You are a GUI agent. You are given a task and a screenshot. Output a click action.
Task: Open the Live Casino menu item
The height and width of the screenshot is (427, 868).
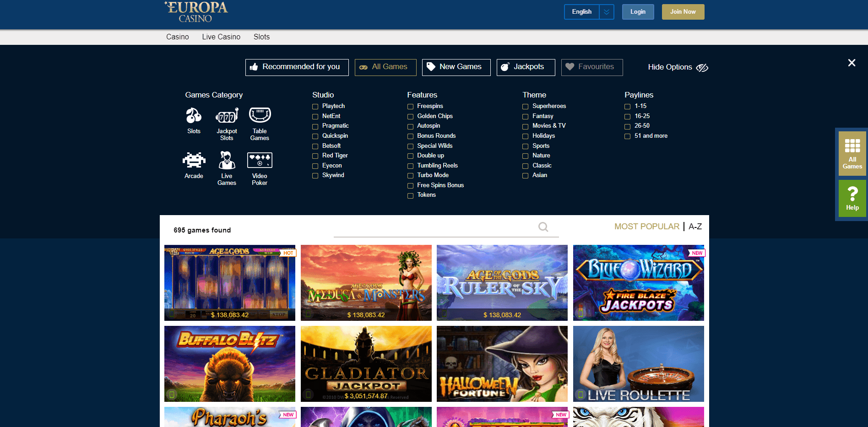221,37
